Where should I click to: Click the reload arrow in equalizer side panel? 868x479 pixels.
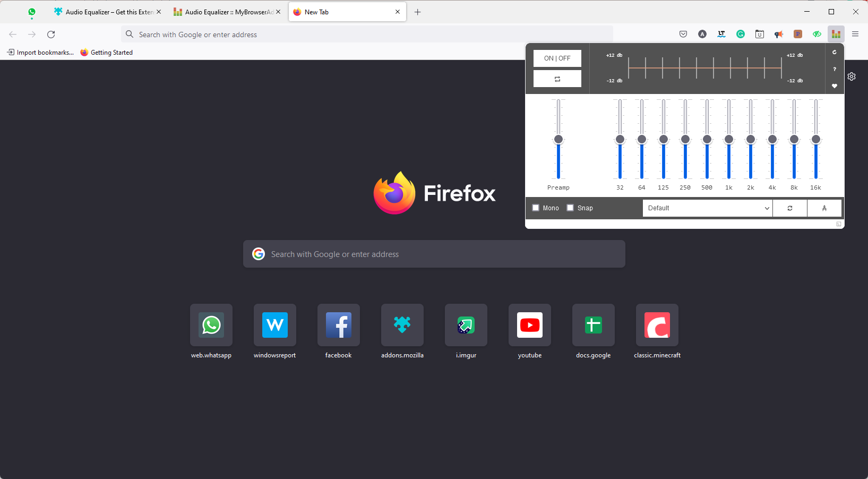tap(835, 52)
